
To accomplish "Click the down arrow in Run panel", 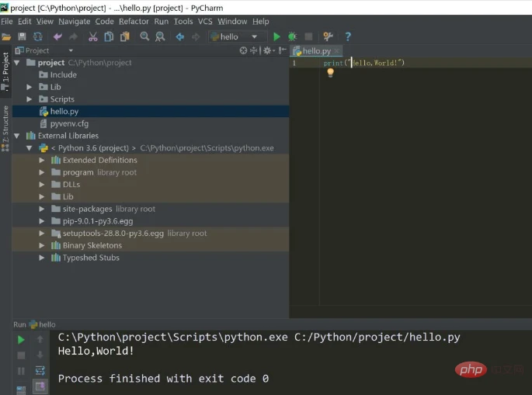I will point(40,355).
